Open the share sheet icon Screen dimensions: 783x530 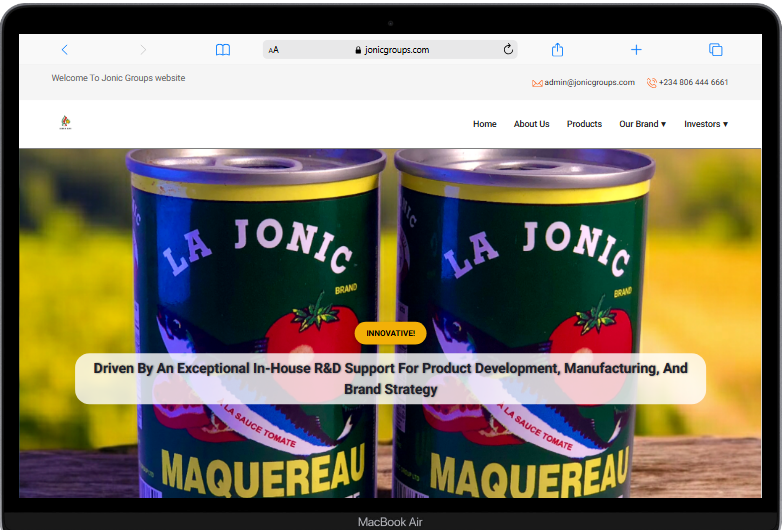click(557, 49)
